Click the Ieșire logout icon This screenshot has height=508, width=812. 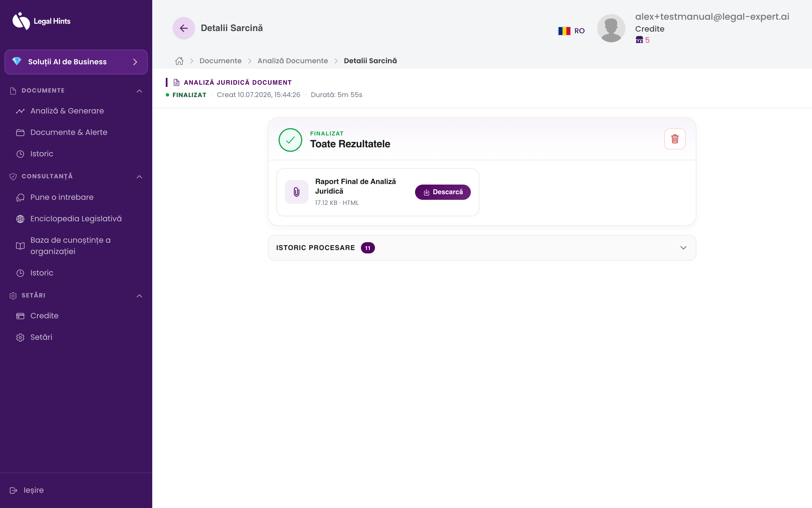pos(14,490)
